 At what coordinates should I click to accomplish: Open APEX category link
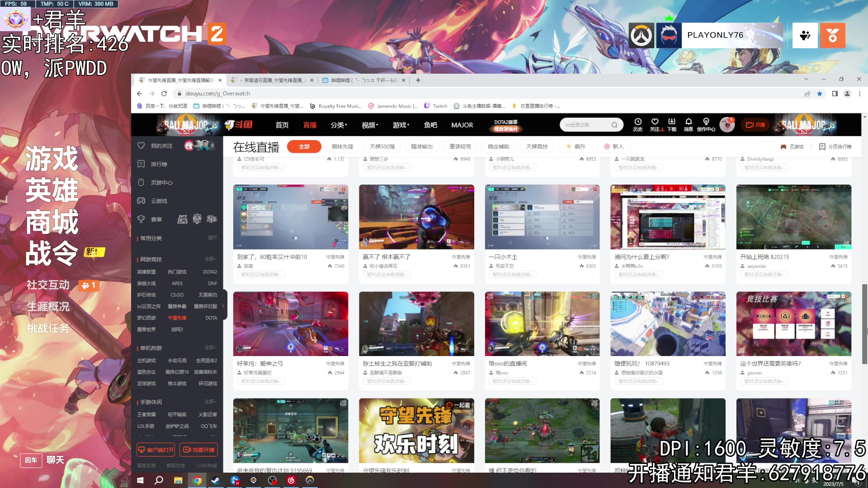(177, 283)
